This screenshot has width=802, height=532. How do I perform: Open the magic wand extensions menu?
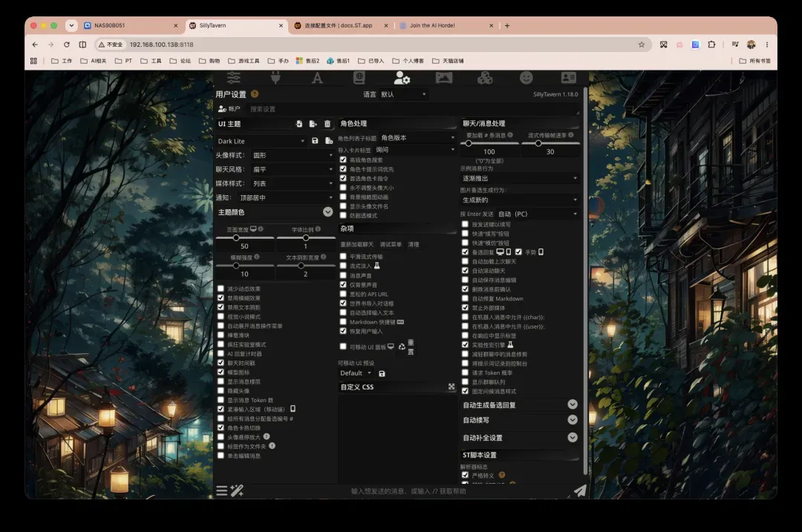click(237, 490)
